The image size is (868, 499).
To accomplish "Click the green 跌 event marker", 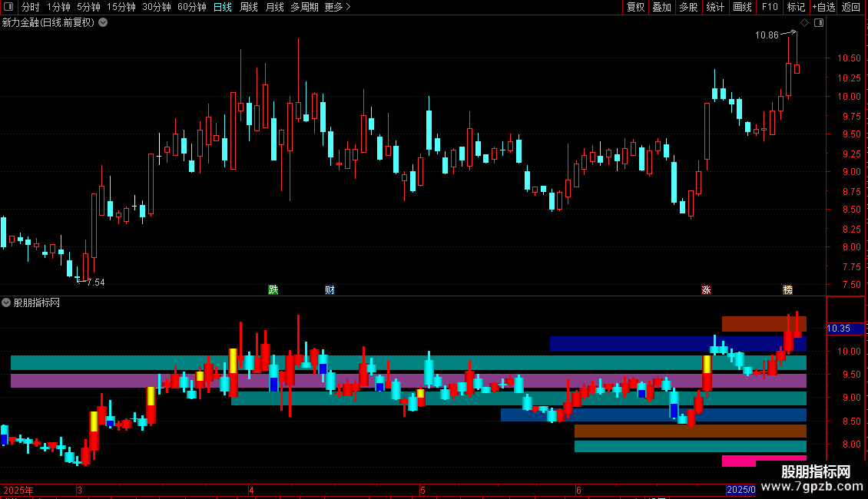I will point(273,290).
